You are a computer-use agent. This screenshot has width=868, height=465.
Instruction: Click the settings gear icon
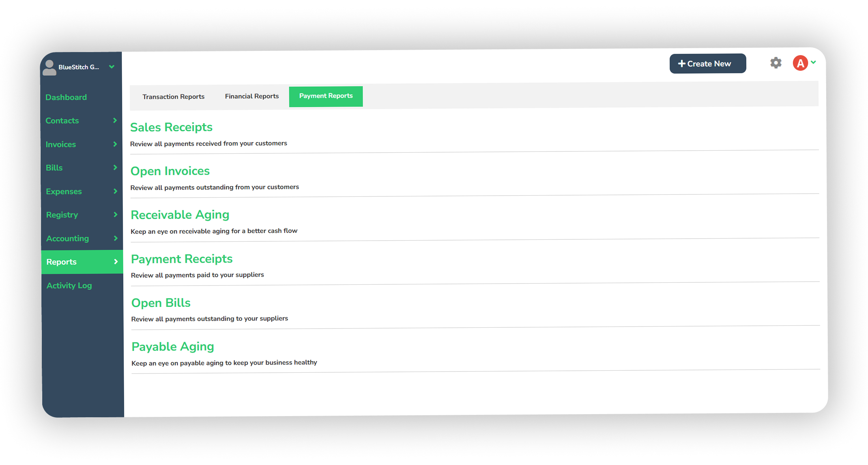point(776,63)
